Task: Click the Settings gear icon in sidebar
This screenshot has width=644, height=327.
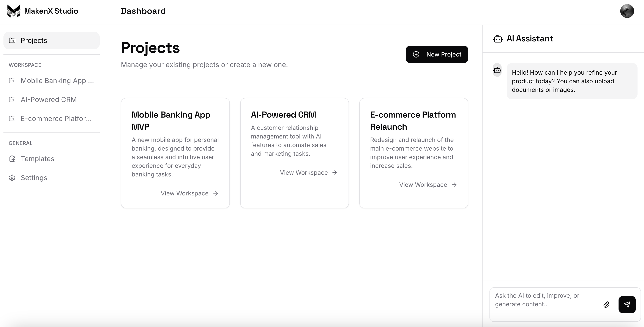Action: [x=12, y=178]
